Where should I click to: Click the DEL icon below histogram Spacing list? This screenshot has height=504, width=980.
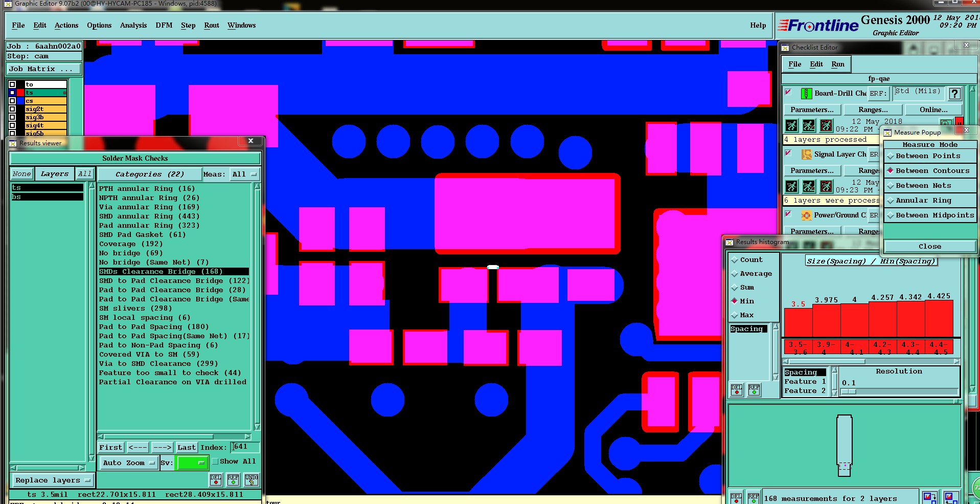coord(737,390)
